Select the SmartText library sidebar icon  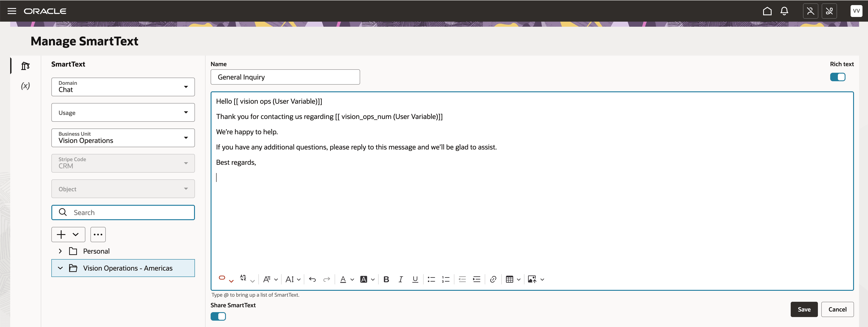(x=25, y=66)
